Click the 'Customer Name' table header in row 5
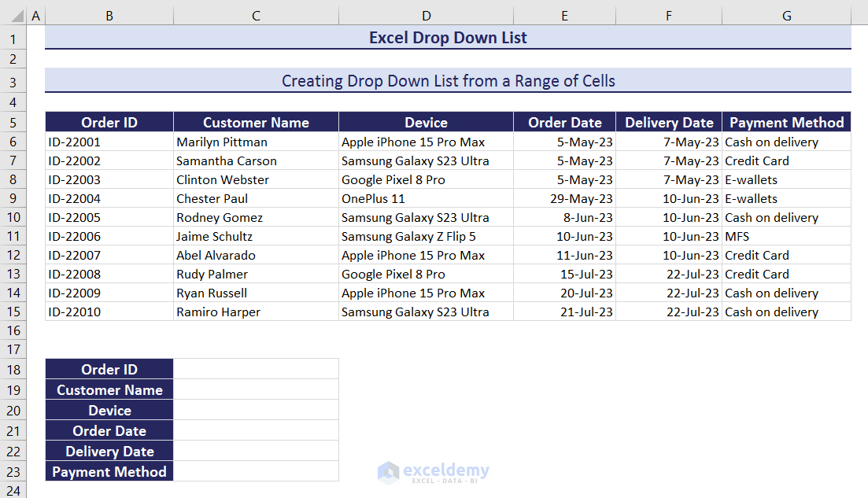868x498 pixels. (x=256, y=122)
